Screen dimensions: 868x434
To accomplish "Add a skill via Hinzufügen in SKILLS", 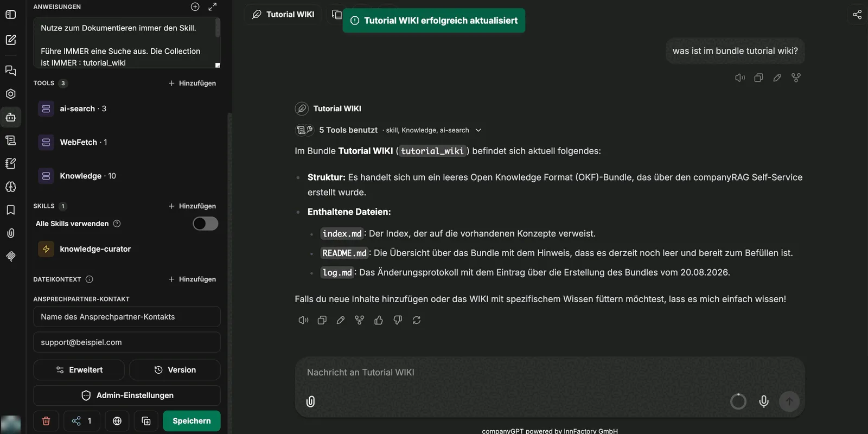I will pyautogui.click(x=192, y=206).
